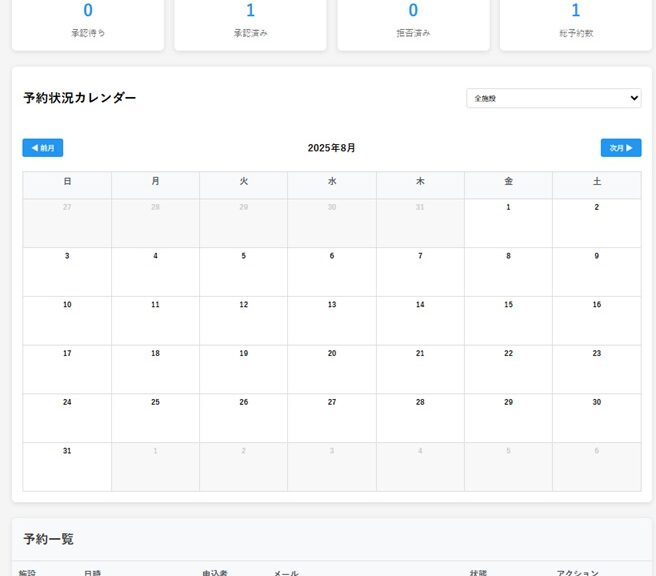Image resolution: width=656 pixels, height=576 pixels.
Task: Click the 予約状況カレンダー heading
Action: [x=79, y=98]
